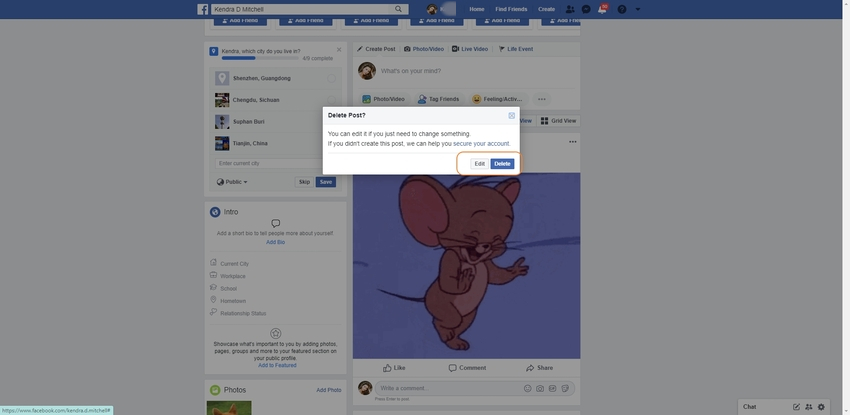Select the Life Event tab
Viewport: 850px width, 415px height.
click(516, 49)
